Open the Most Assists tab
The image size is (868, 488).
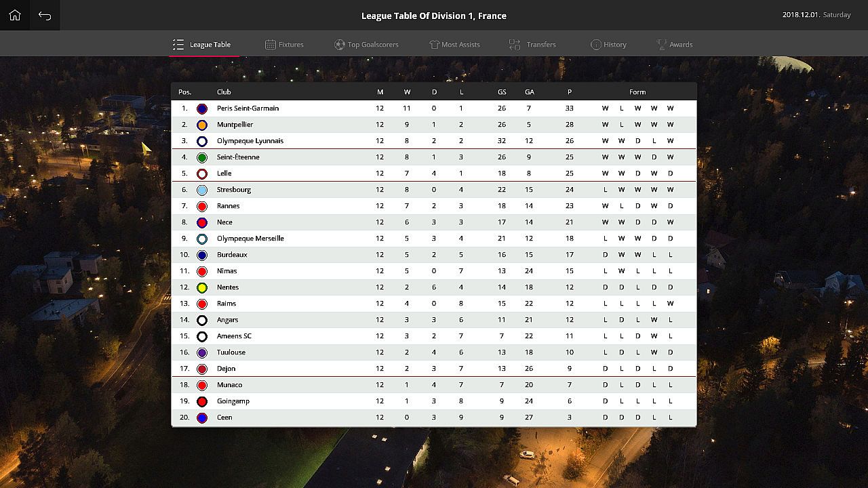(454, 45)
